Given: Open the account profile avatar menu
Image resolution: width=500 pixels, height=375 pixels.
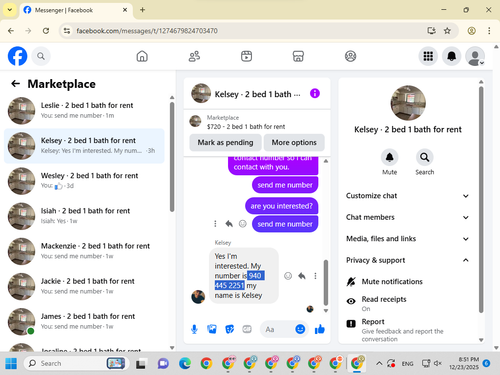Looking at the screenshot, I should (x=475, y=56).
